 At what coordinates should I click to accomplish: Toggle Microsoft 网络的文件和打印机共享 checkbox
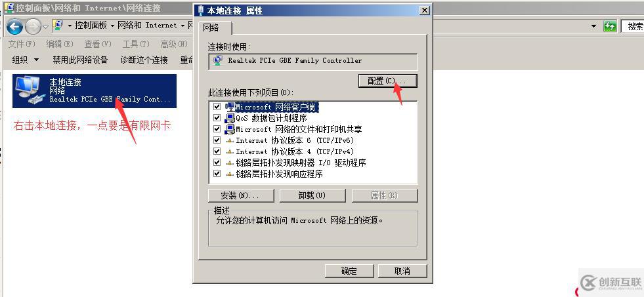pos(217,129)
